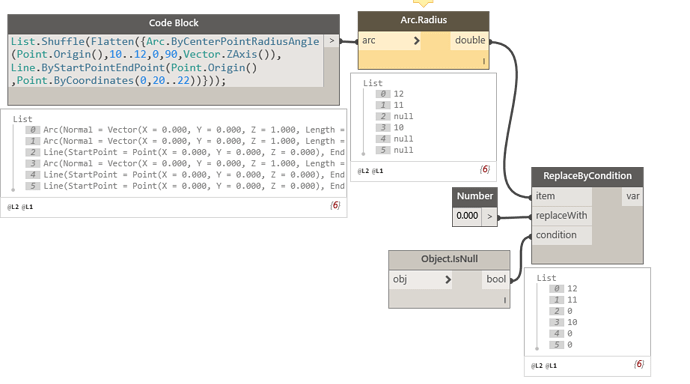Click the Code Block output port arrow
Viewport: 690px width, 384px height.
(331, 41)
